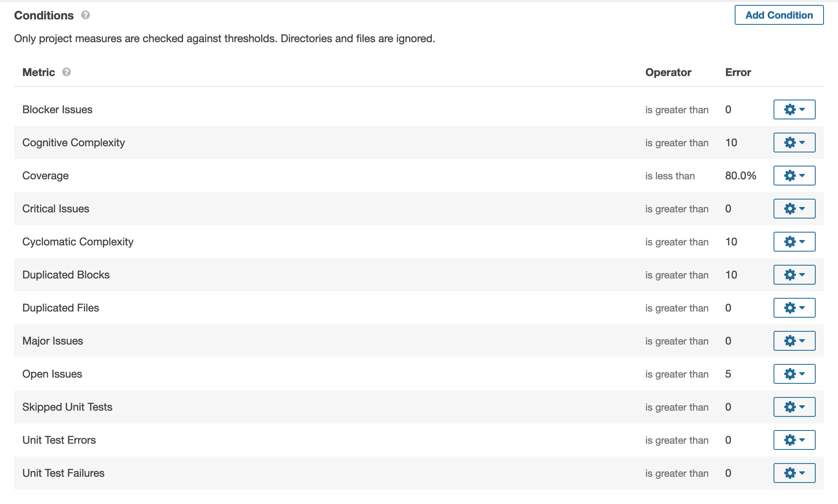This screenshot has width=838, height=504.
Task: Click the Skipped Unit Tests metric name
Action: click(x=67, y=407)
